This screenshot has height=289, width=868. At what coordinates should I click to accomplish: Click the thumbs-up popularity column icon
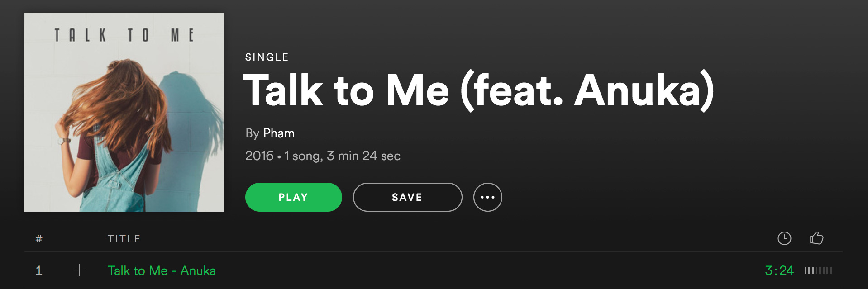816,238
